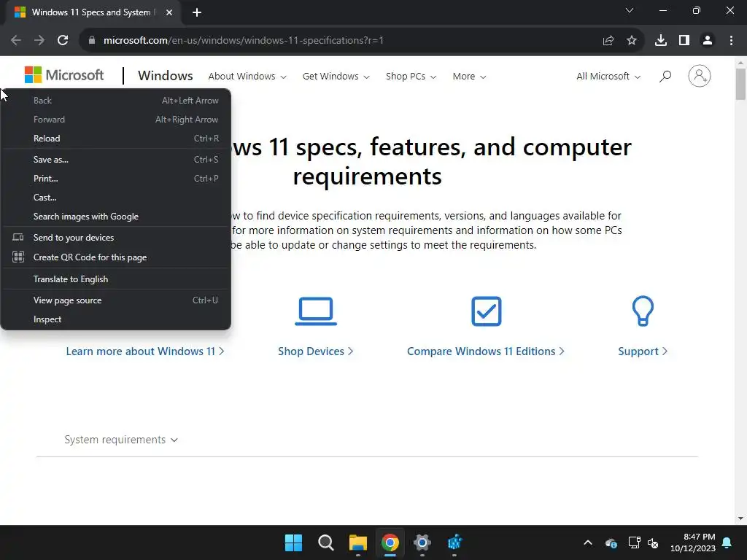Image resolution: width=747 pixels, height=560 pixels.
Task: Expand About Windows dropdown
Action: pyautogui.click(x=247, y=76)
